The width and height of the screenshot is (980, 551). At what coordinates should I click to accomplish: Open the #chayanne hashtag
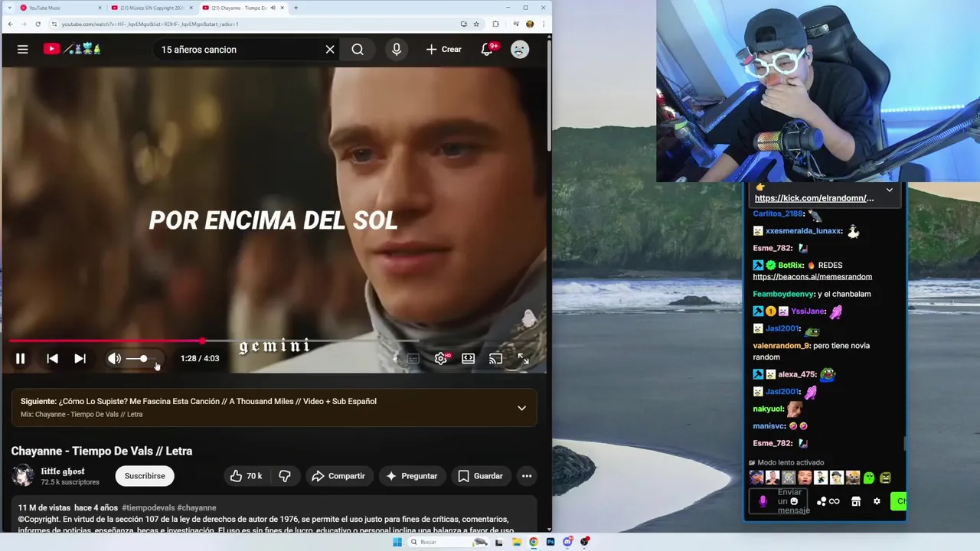click(x=197, y=507)
